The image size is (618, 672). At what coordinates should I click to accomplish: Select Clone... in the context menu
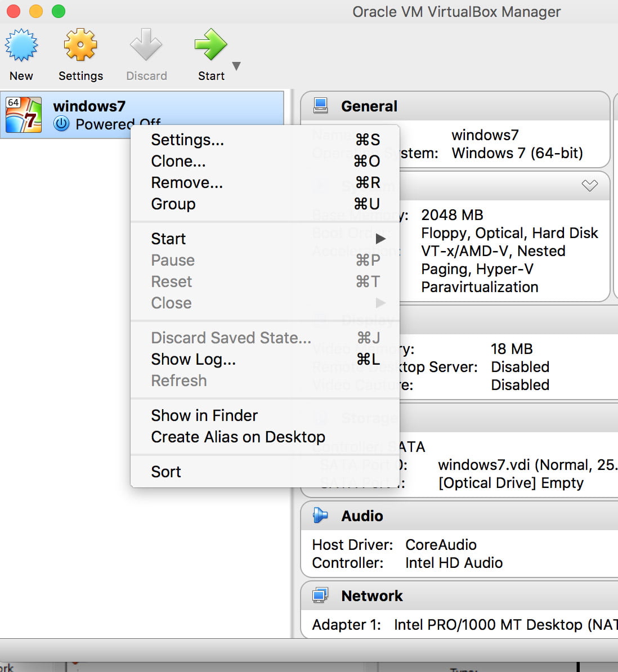178,161
